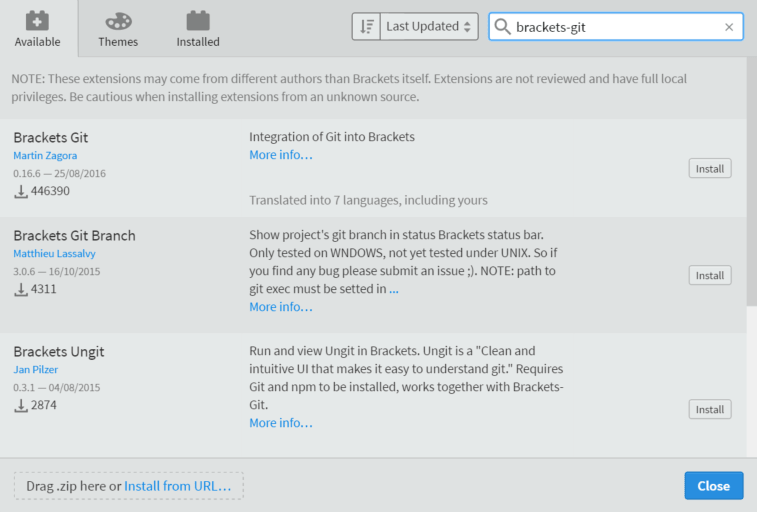Image resolution: width=757 pixels, height=512 pixels.
Task: Install the Brackets Git Branch extension
Action: pos(710,275)
